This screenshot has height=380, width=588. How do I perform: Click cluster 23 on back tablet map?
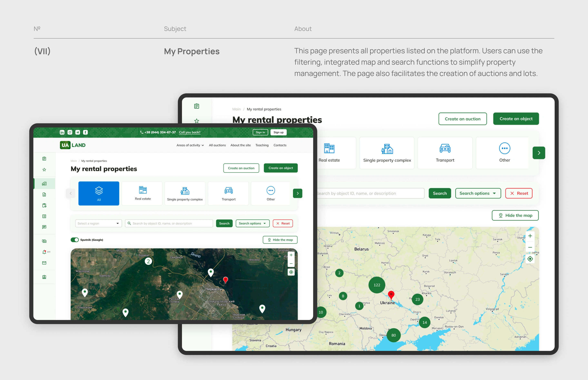pyautogui.click(x=418, y=300)
